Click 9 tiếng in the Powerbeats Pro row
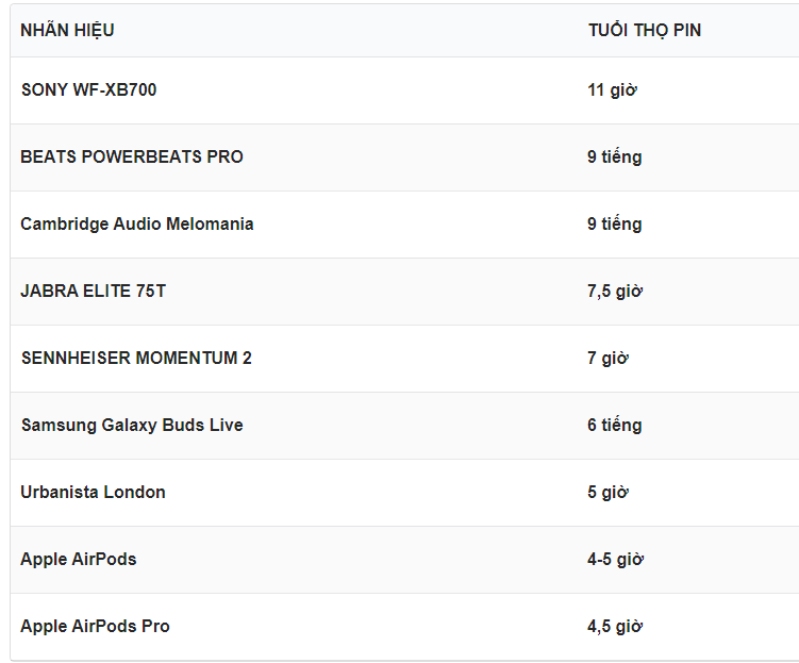Viewport: 799px width, 663px height. [615, 157]
